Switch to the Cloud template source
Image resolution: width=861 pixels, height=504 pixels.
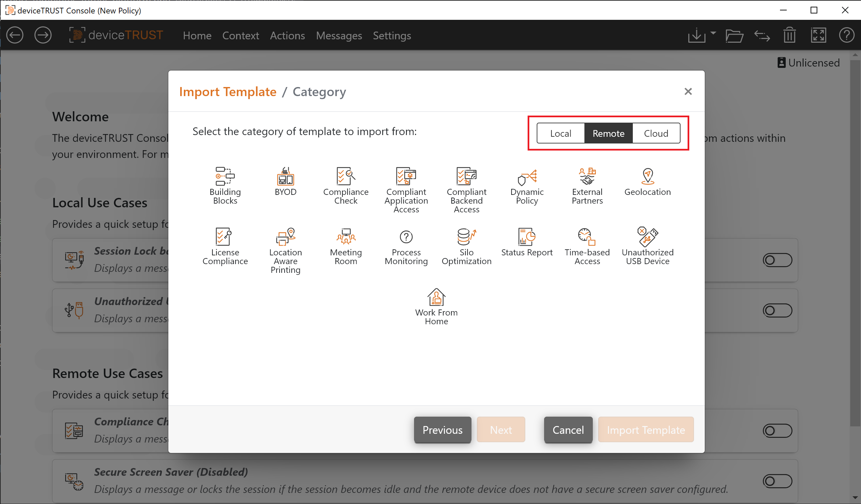pos(656,133)
